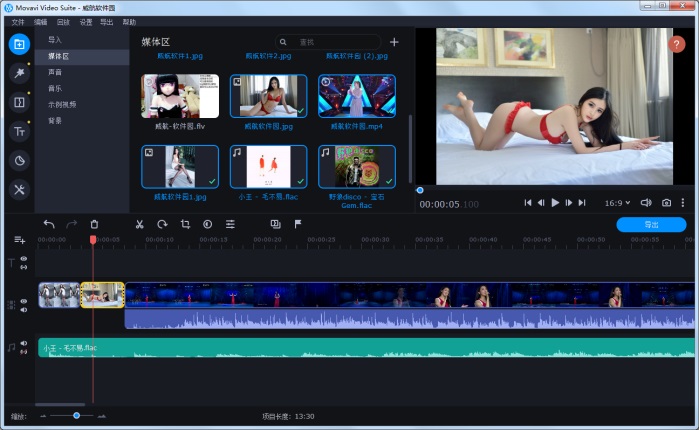
Task: Delete selected clip with trash icon
Action: point(94,225)
